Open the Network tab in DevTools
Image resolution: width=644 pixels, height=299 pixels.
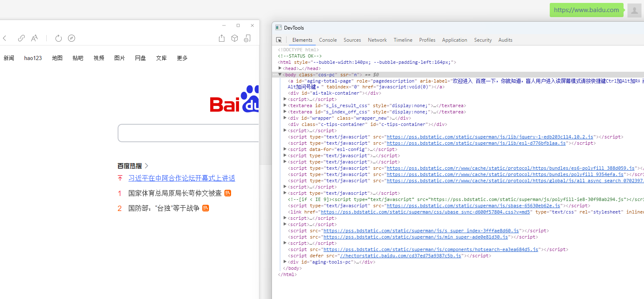(377, 40)
